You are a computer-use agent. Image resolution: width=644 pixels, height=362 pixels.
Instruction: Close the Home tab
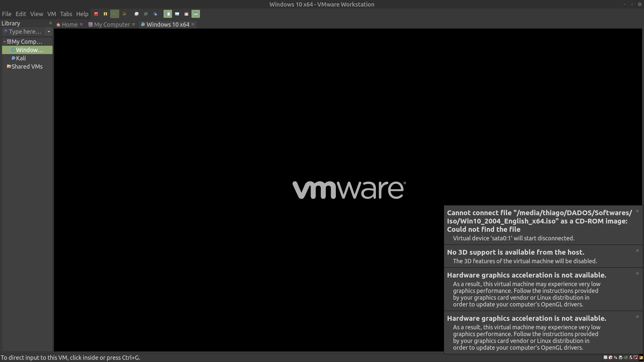pyautogui.click(x=81, y=24)
